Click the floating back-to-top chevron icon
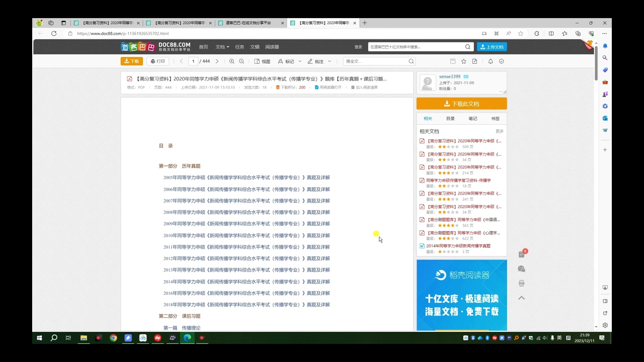644x362 pixels. pos(521,298)
